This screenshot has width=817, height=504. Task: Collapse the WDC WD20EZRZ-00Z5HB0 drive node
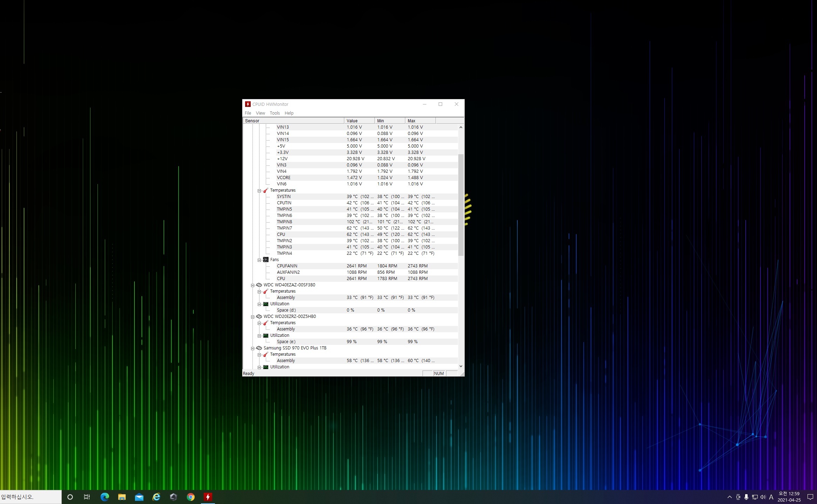click(252, 317)
